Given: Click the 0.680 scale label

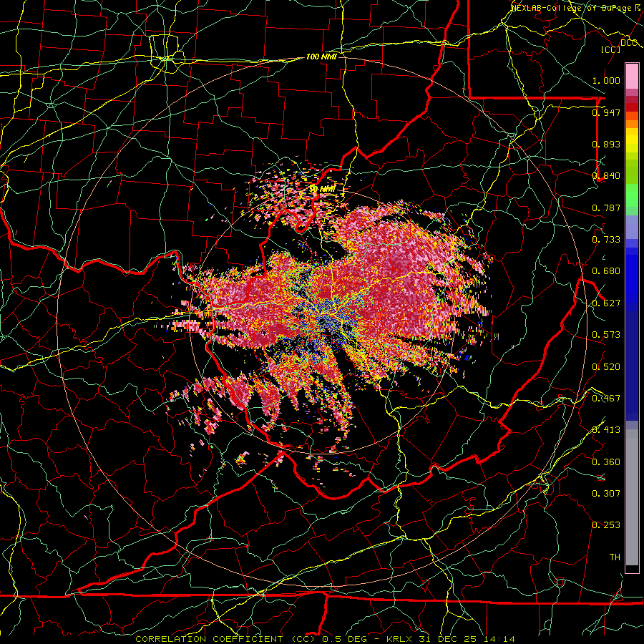Looking at the screenshot, I should [606, 271].
